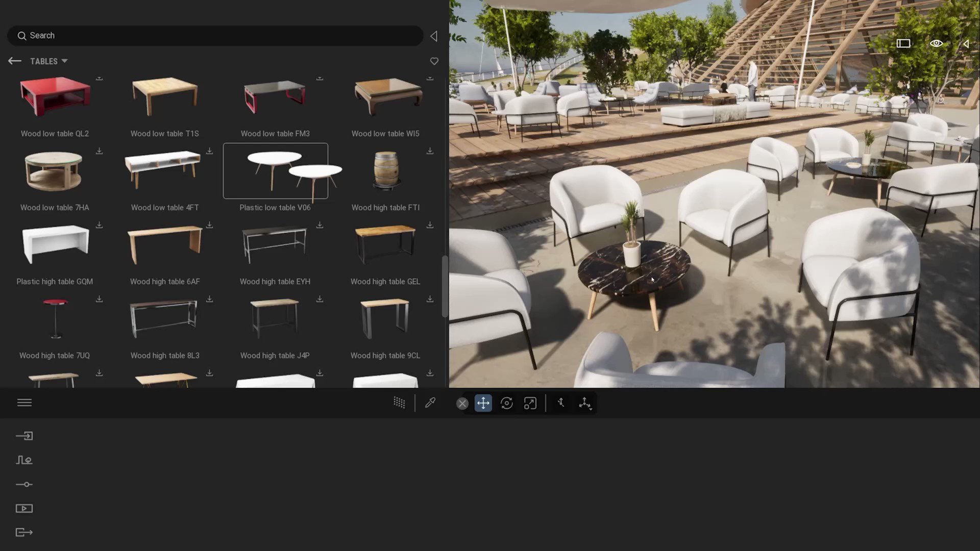Open the Settings panel in the dock
Image resolution: width=980 pixels, height=551 pixels.
24,484
